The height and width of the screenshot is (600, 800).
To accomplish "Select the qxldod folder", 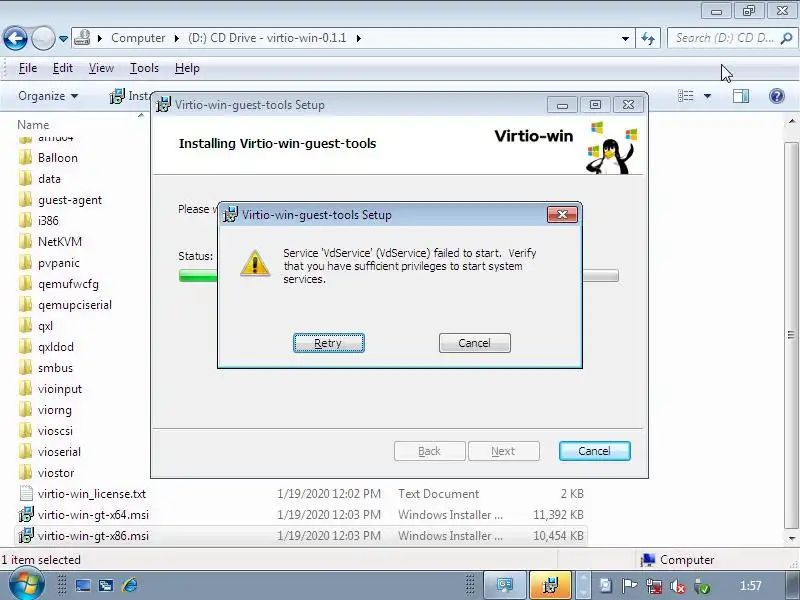I will 56,347.
